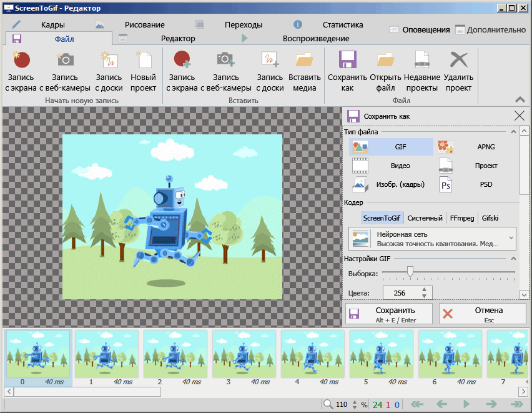The width and height of the screenshot is (532, 413).
Task: Choose FFmpeg encoder
Action: pyautogui.click(x=462, y=218)
